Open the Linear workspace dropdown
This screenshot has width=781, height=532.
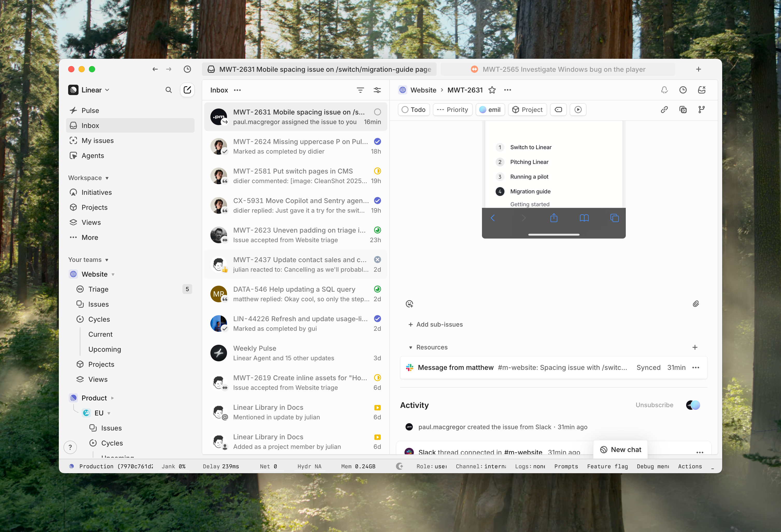click(x=89, y=90)
